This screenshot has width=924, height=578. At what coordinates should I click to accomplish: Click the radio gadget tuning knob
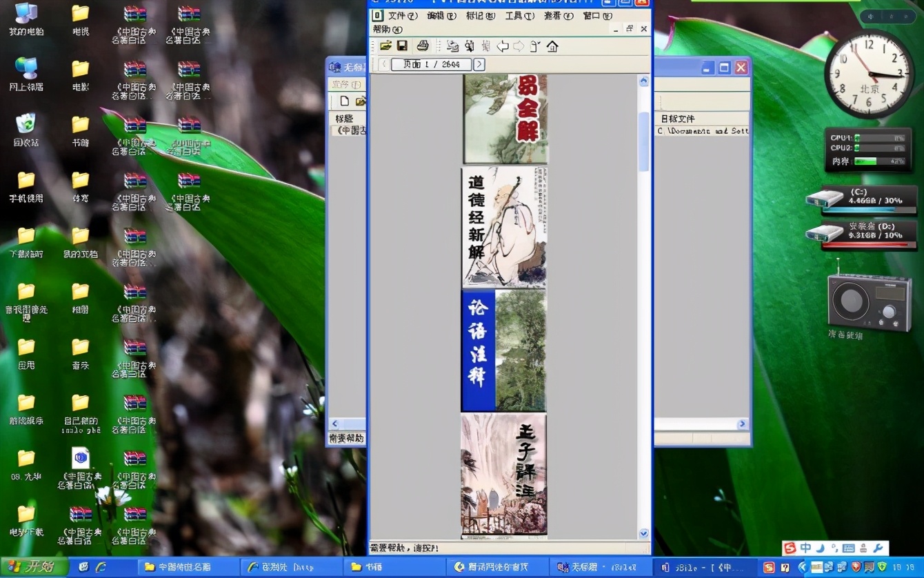pos(890,312)
